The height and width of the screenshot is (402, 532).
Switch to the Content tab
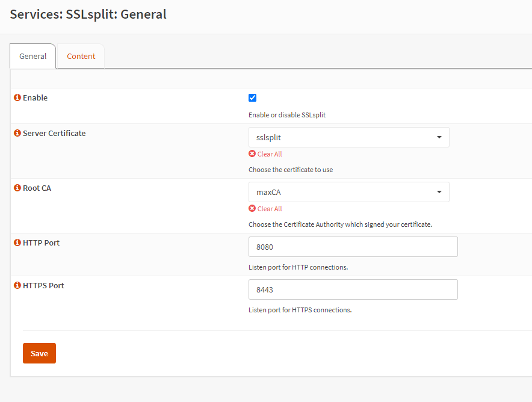coord(81,56)
